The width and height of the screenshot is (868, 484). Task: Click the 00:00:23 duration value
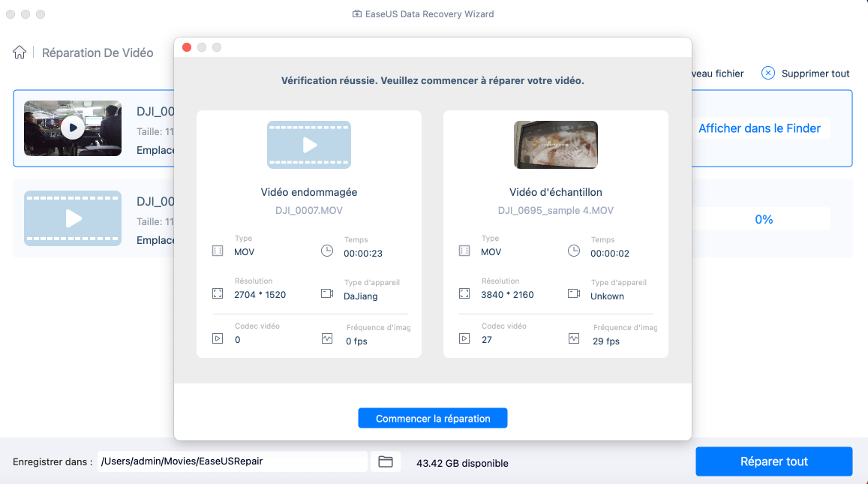point(363,254)
